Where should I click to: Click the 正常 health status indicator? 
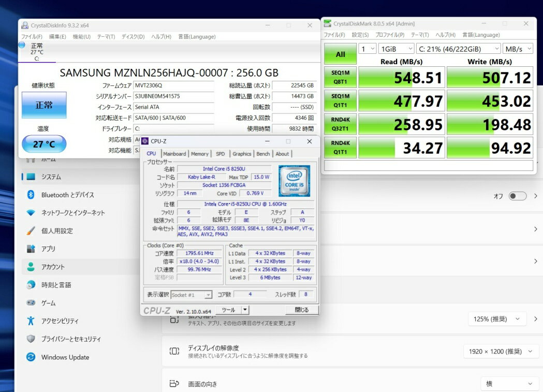(44, 105)
